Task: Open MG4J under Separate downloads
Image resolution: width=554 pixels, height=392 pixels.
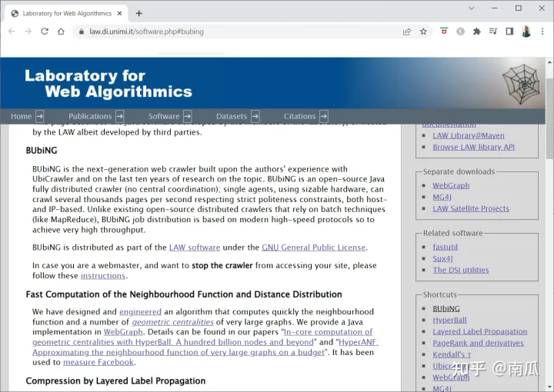Action: pos(442,197)
